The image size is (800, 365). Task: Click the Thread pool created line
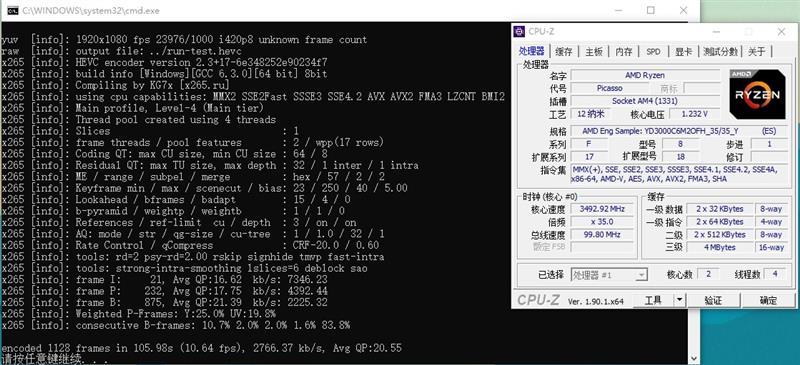coord(139,119)
